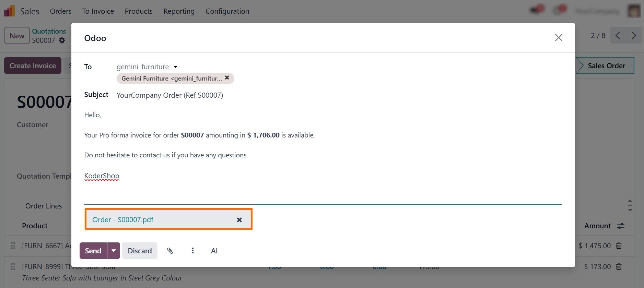Close the Odoo email dialog
The image size is (644, 288).
(559, 38)
